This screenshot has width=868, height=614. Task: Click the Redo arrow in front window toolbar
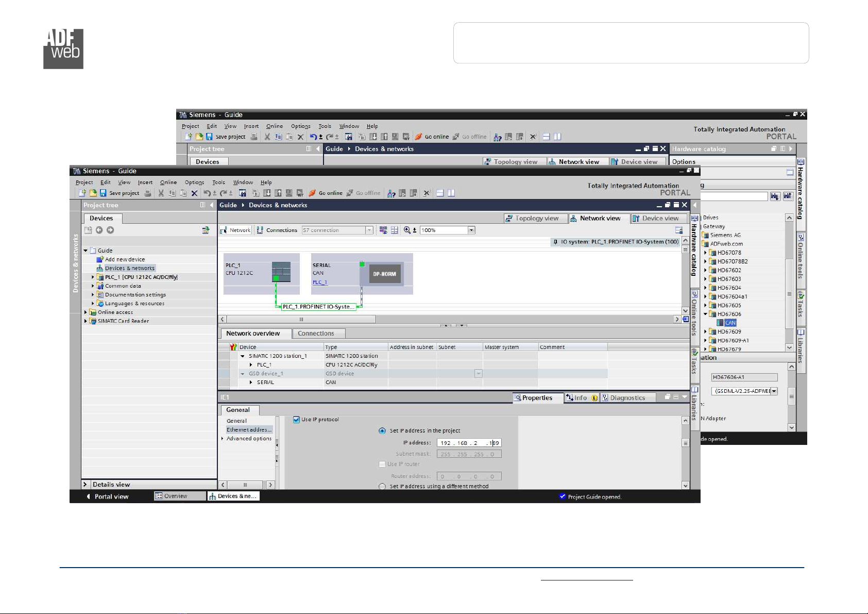pos(223,193)
